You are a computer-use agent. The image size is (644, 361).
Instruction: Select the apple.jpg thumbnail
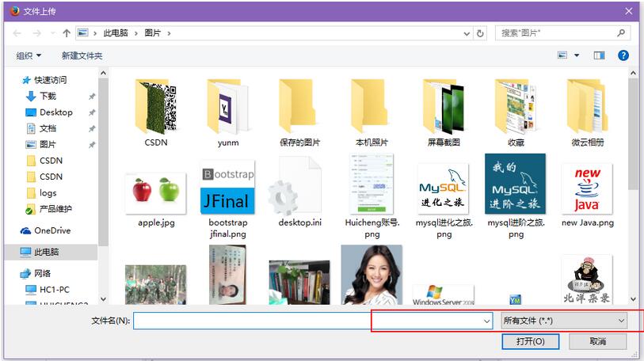click(x=156, y=192)
